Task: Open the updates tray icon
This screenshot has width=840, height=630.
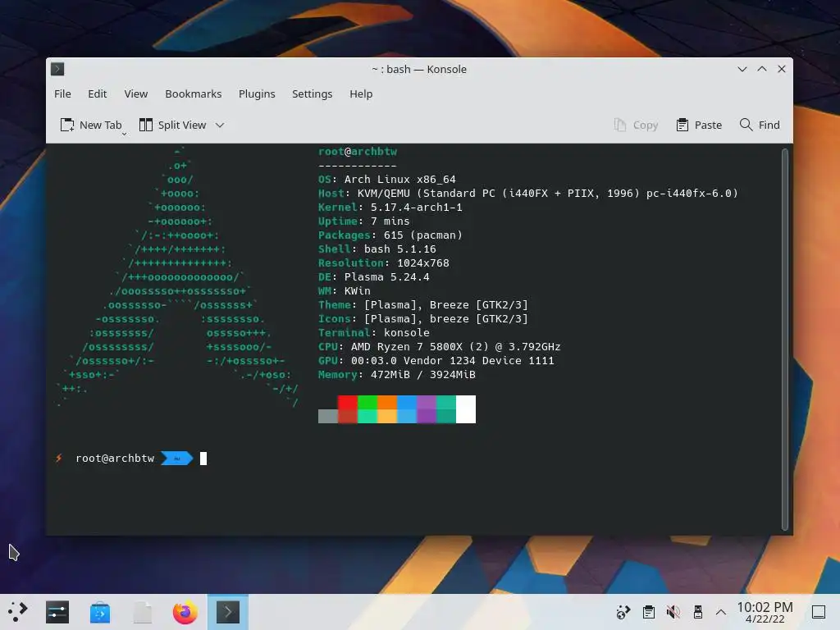Action: 623,612
